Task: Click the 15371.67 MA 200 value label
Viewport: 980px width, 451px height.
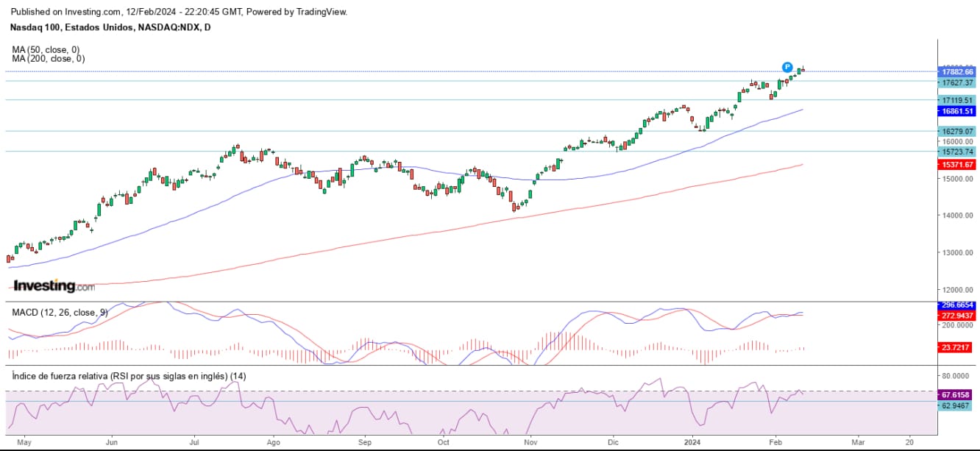Action: pos(957,164)
